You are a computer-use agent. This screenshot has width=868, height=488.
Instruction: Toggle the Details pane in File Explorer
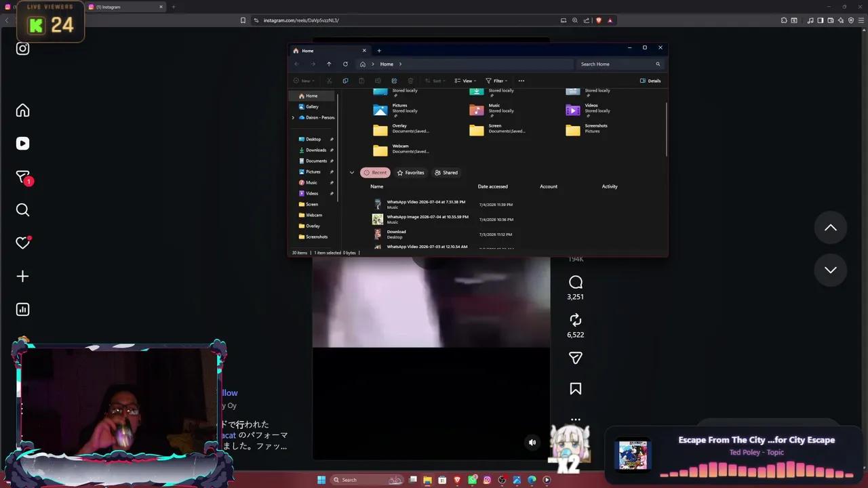[x=650, y=81]
